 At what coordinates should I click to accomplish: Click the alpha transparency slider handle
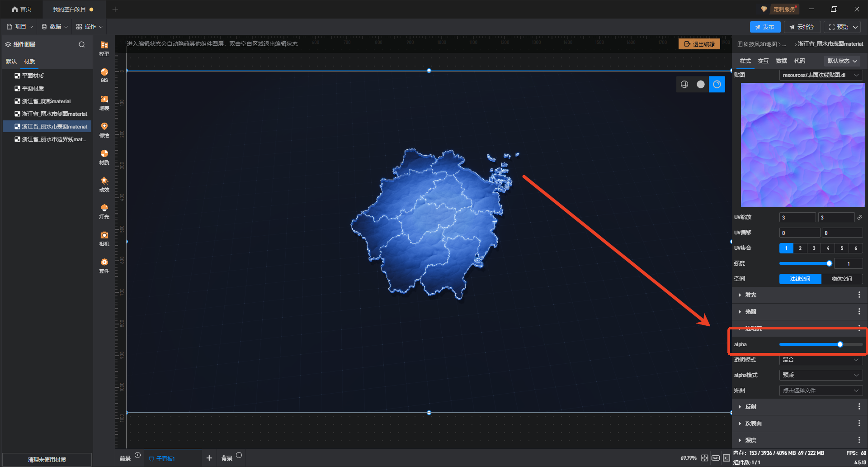coord(840,344)
